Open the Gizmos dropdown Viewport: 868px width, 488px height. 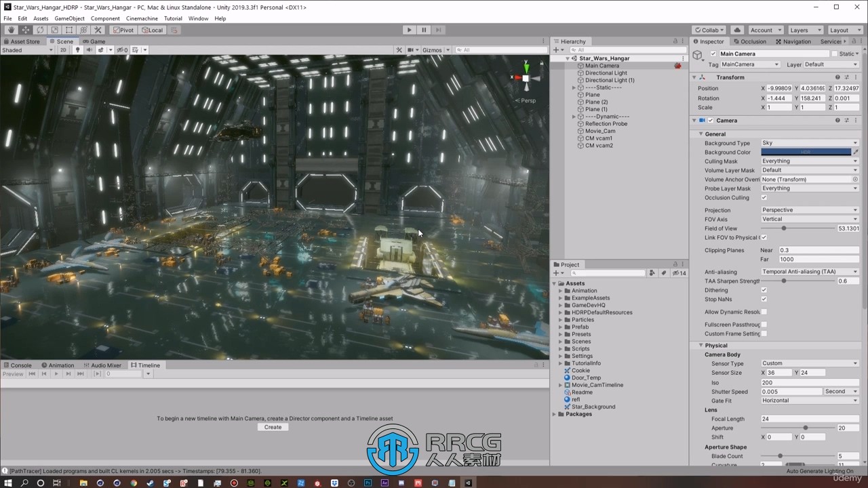[435, 50]
